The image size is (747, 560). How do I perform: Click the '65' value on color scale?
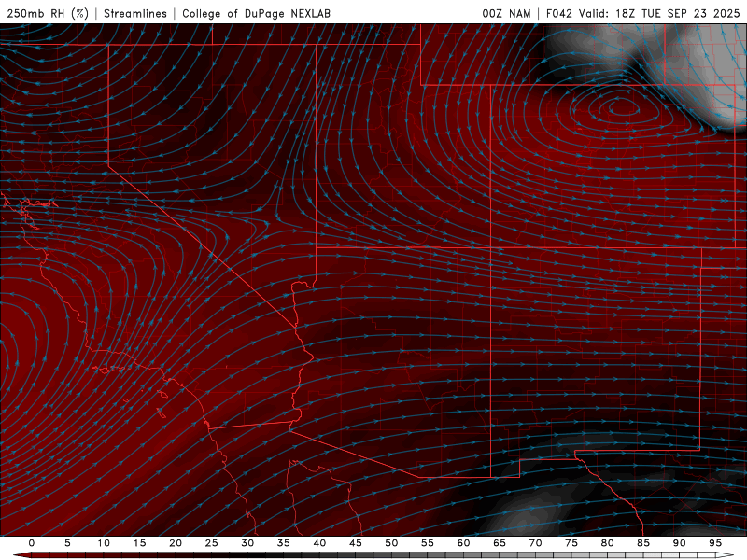click(500, 543)
